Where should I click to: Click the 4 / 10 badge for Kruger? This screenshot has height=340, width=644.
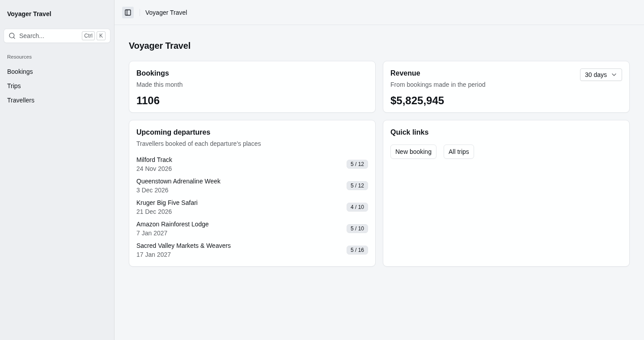357,207
